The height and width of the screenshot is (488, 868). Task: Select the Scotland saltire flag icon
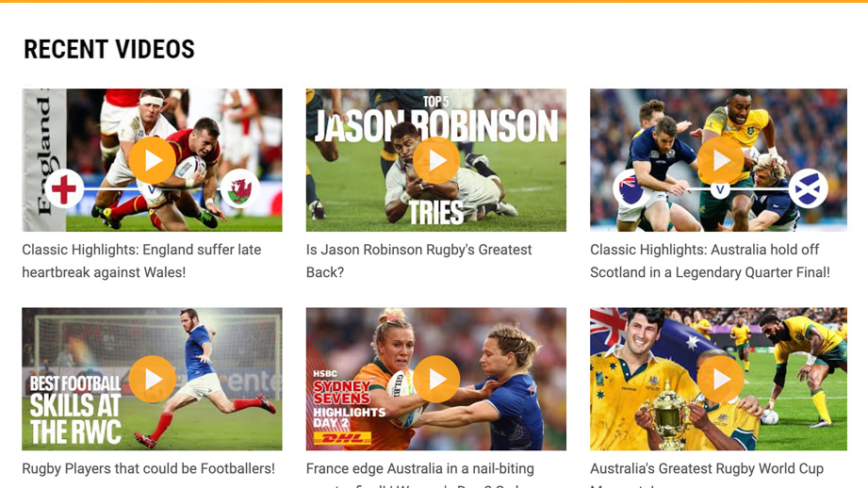[x=808, y=189]
